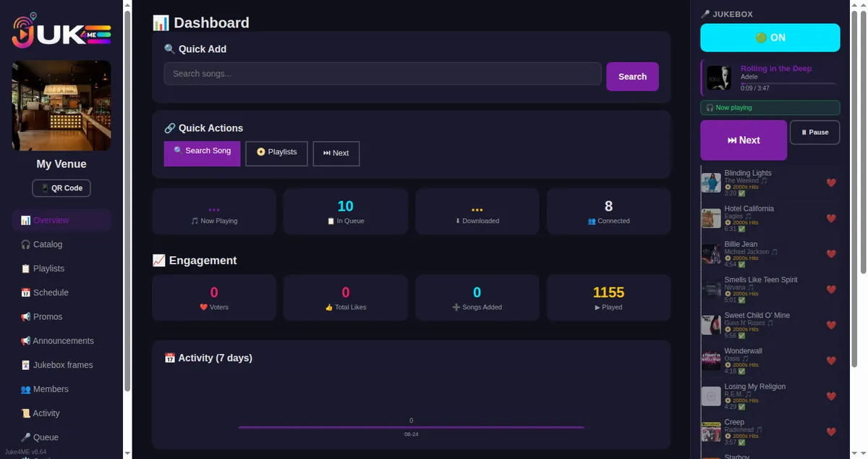Heart the Sweet Child O' Mine track
This screenshot has height=459, width=868.
pos(831,325)
